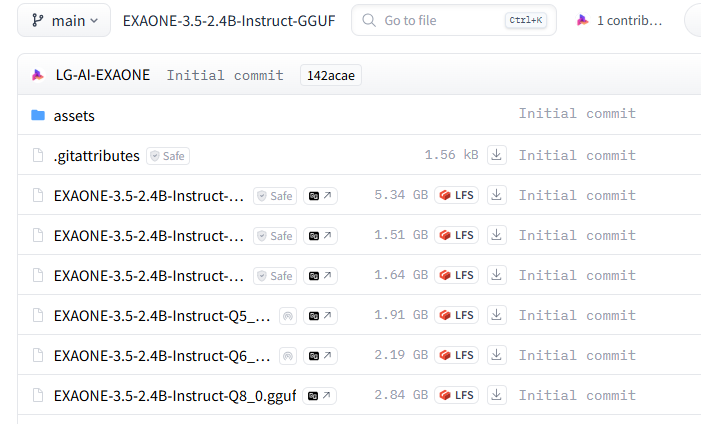Open the .gitattributes file

click(97, 156)
